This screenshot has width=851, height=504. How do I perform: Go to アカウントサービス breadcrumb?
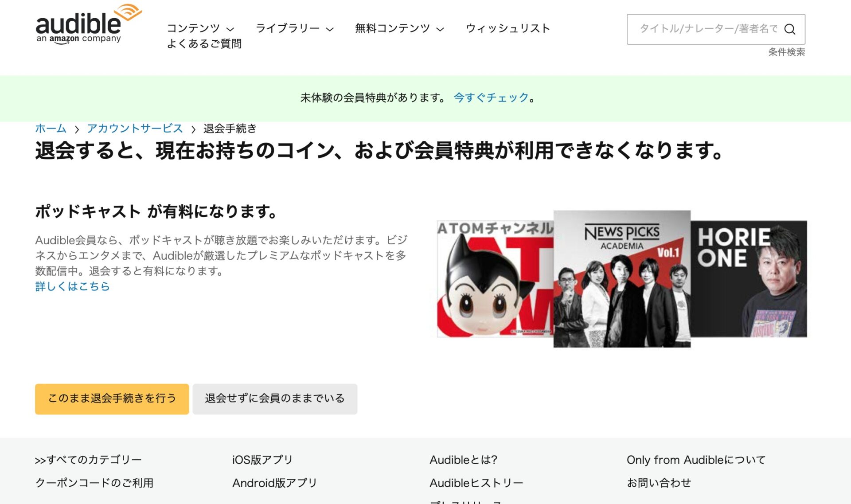point(135,129)
